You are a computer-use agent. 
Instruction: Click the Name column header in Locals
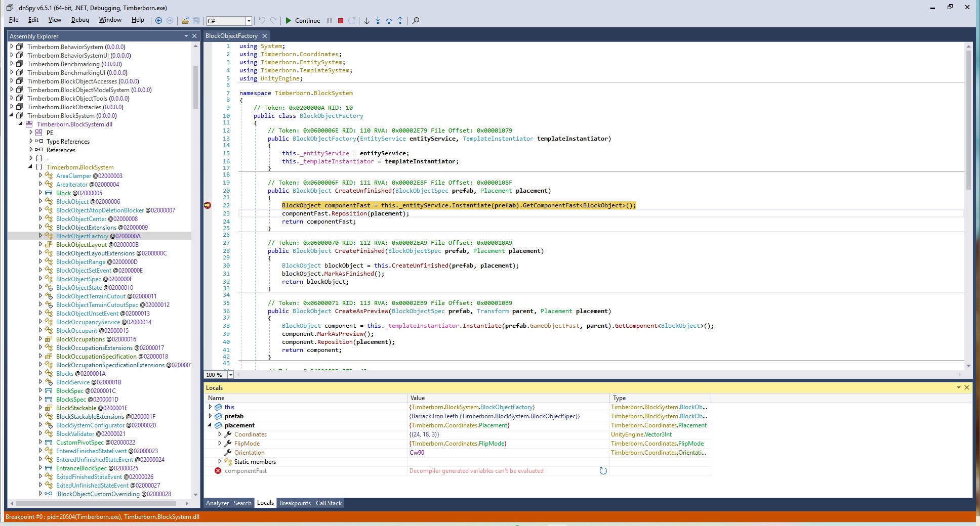[x=306, y=398]
